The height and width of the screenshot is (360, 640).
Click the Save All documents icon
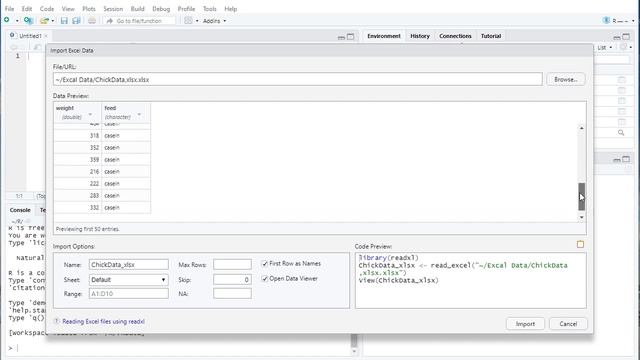76,20
